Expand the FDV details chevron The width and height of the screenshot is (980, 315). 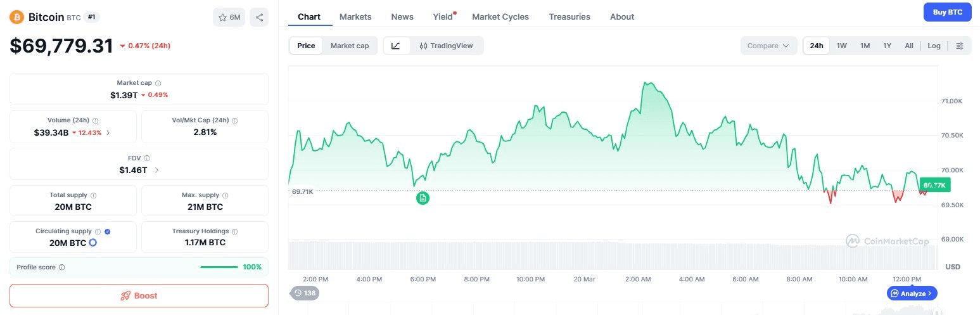pyautogui.click(x=156, y=170)
